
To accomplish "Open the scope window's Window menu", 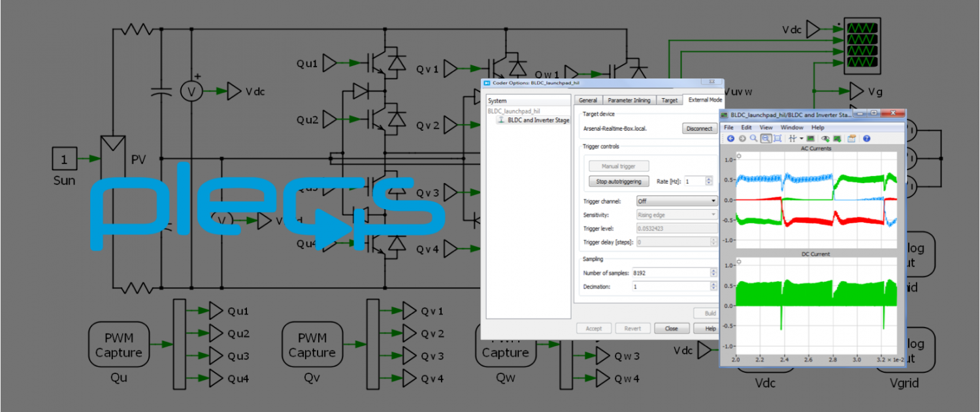I will tap(792, 128).
